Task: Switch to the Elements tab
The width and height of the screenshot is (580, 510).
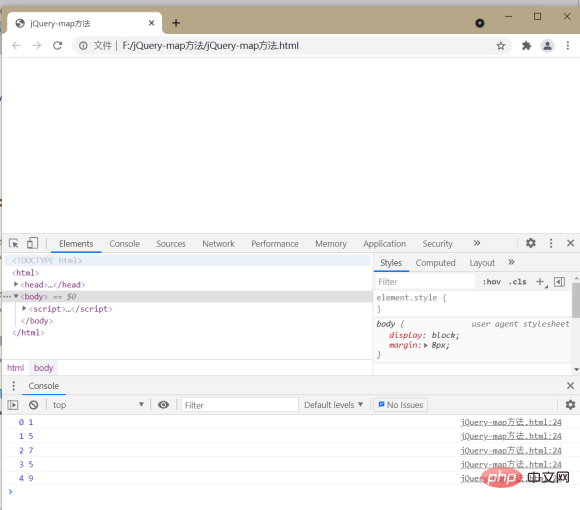Action: pos(76,244)
